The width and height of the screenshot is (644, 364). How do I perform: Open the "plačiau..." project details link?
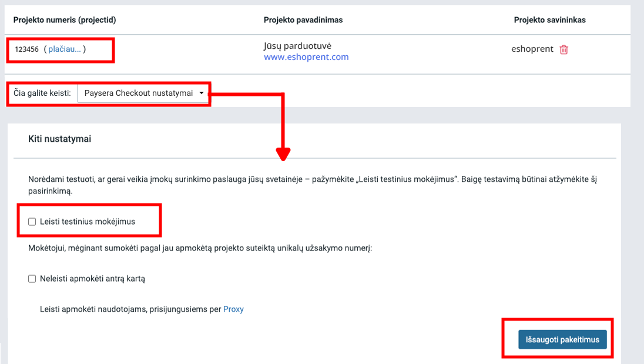65,49
